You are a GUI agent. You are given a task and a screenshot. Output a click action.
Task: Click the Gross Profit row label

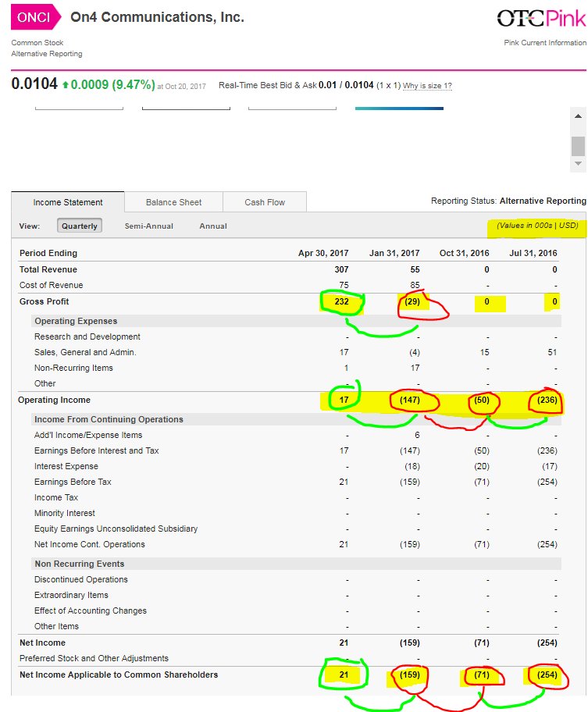44,301
